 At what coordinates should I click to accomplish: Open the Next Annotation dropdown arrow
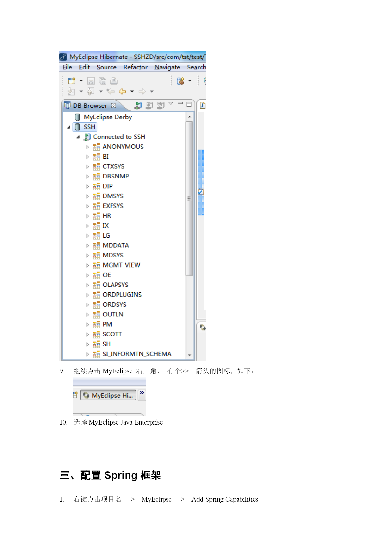tap(81, 92)
